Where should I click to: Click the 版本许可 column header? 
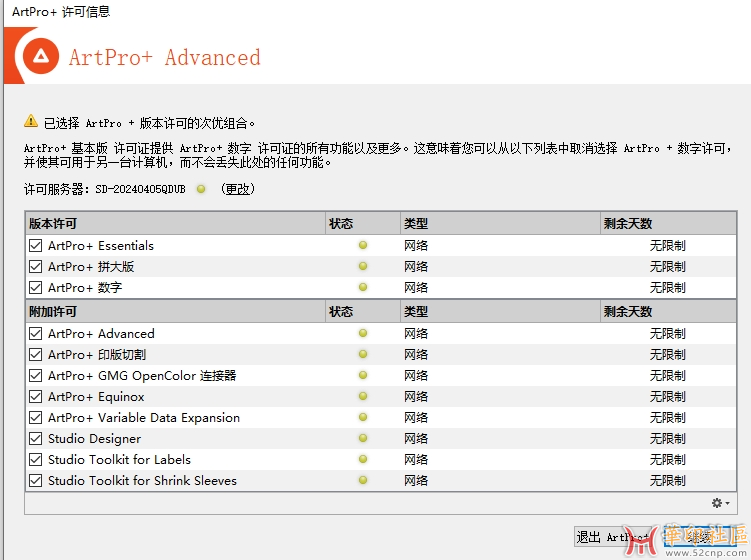pyautogui.click(x=175, y=224)
